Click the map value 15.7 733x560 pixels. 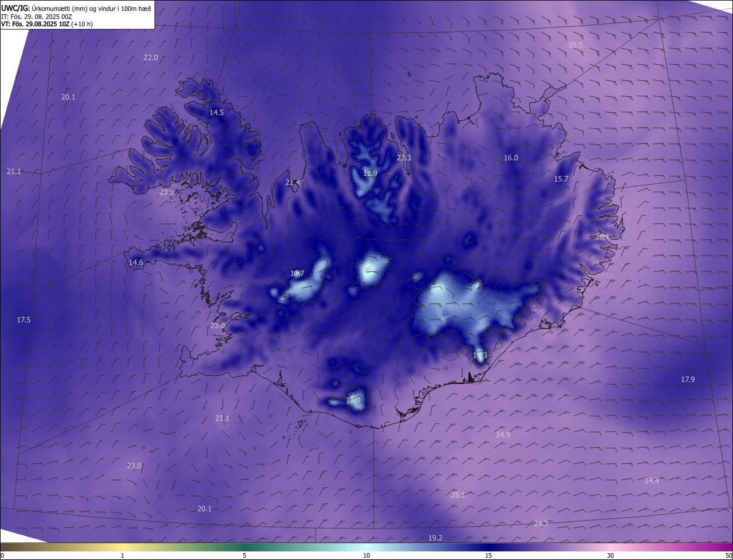(561, 179)
